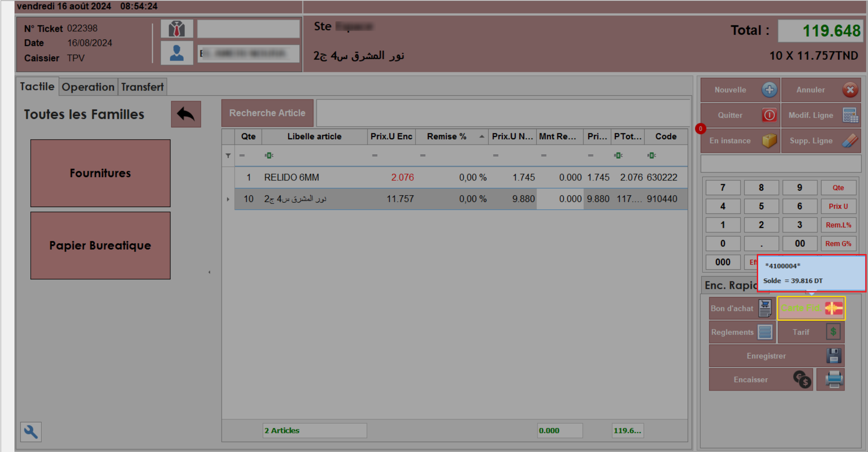Open the Transfert tab
This screenshot has height=452, width=868.
click(142, 87)
